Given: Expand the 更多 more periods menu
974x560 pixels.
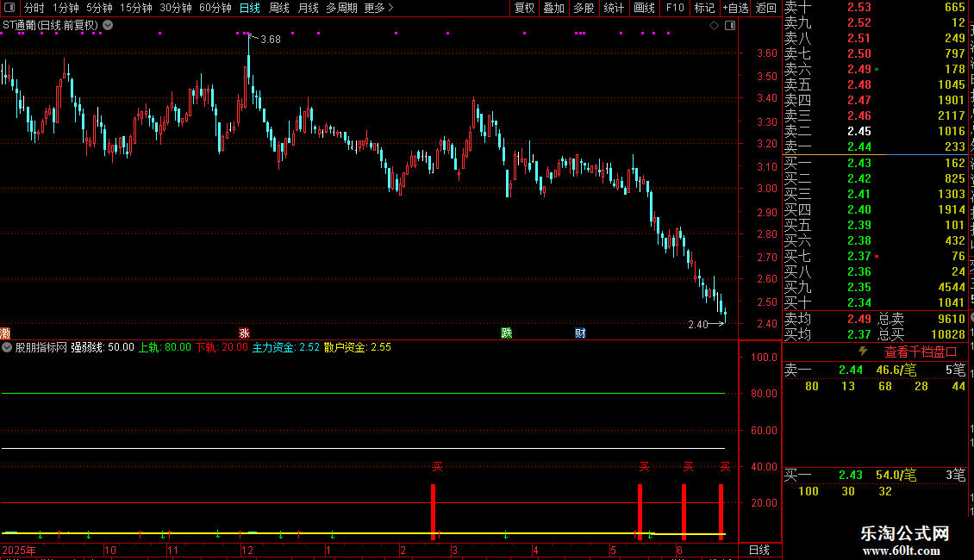Looking at the screenshot, I should tap(378, 8).
